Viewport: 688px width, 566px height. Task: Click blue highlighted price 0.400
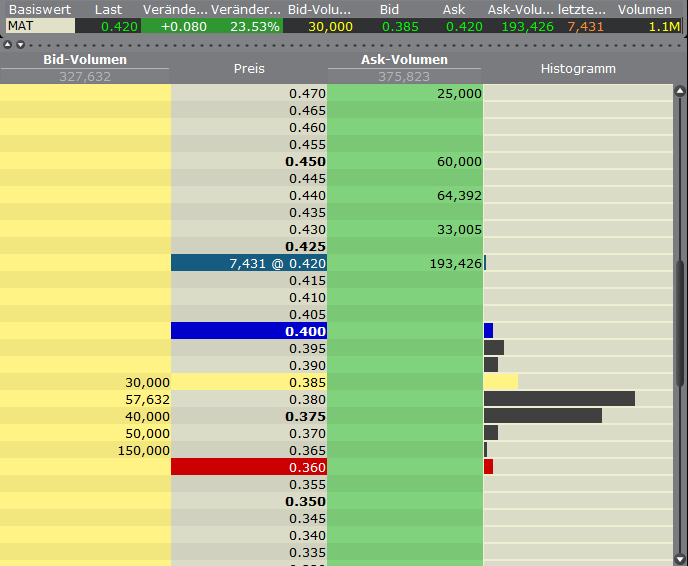[249, 331]
